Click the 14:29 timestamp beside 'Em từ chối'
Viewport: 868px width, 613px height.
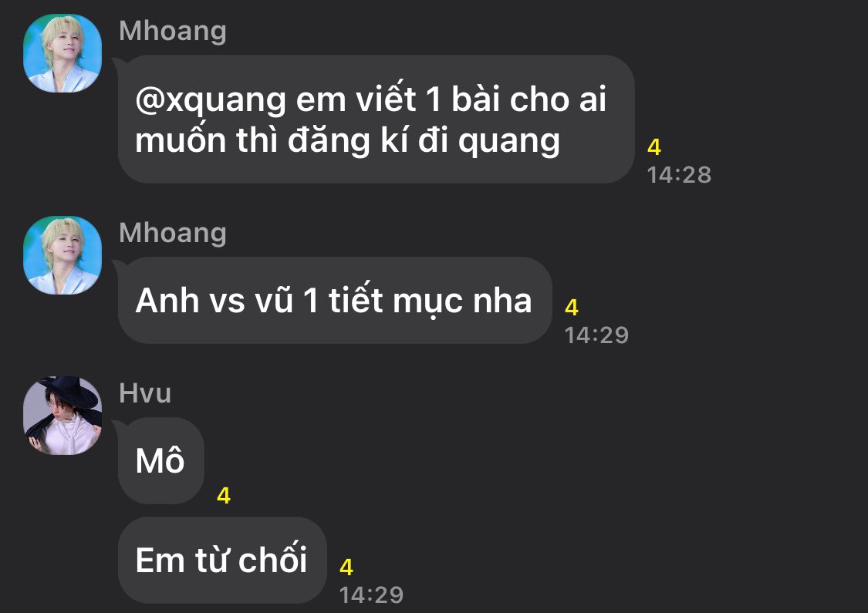pyautogui.click(x=371, y=595)
